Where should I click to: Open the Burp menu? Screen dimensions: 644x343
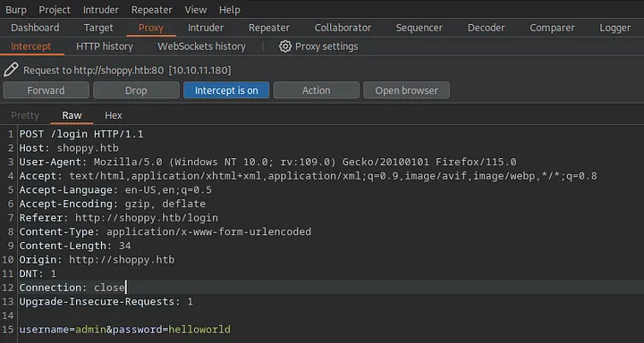[x=16, y=10]
